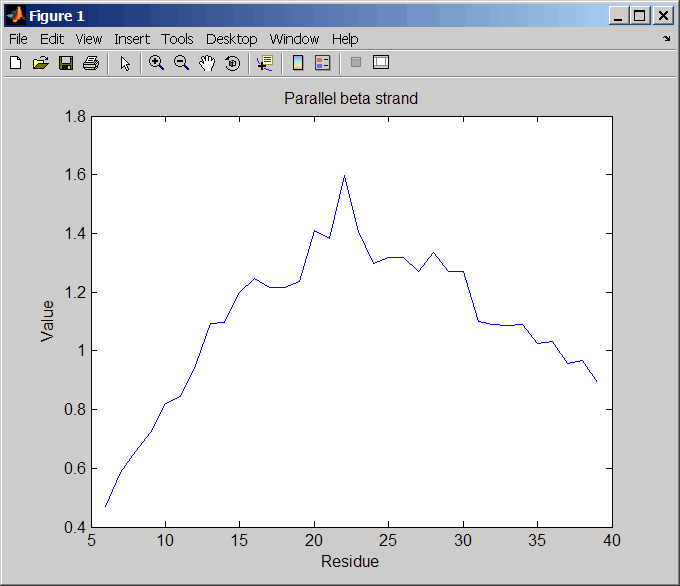Click the x-axis tick label 10
Image resolution: width=680 pixels, height=586 pixels.
point(165,540)
